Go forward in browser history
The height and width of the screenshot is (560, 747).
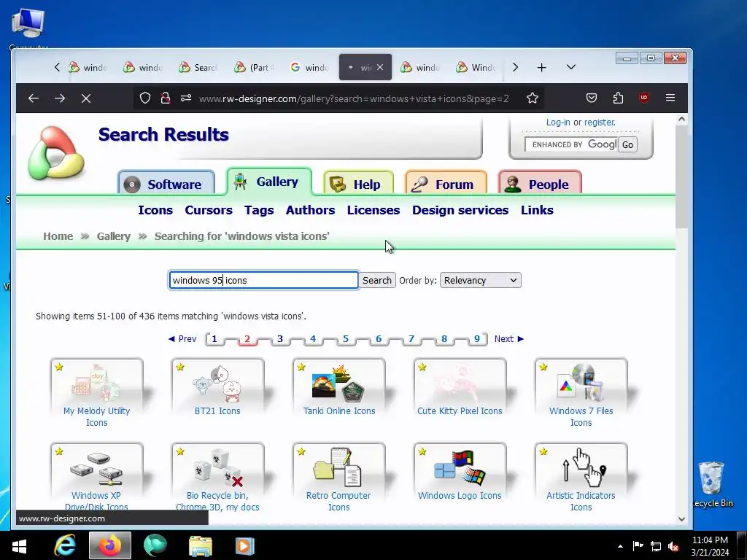coord(60,98)
